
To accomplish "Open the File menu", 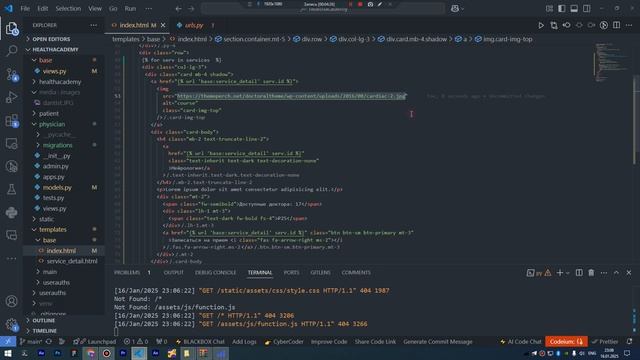I will coord(25,9).
